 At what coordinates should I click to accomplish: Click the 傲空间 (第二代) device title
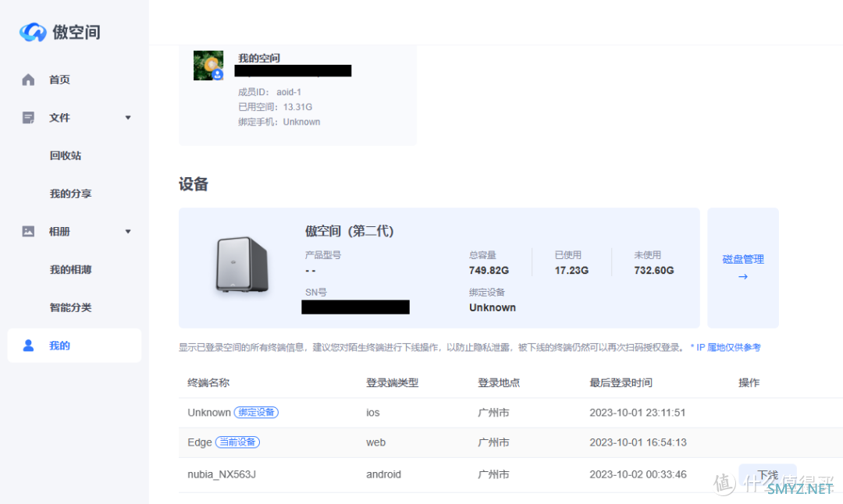(x=350, y=231)
